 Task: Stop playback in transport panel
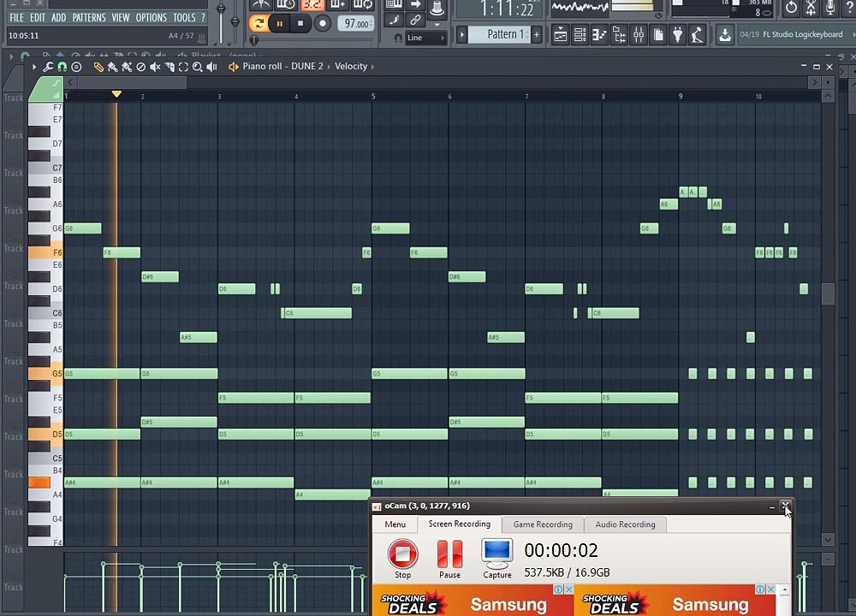coord(300,23)
